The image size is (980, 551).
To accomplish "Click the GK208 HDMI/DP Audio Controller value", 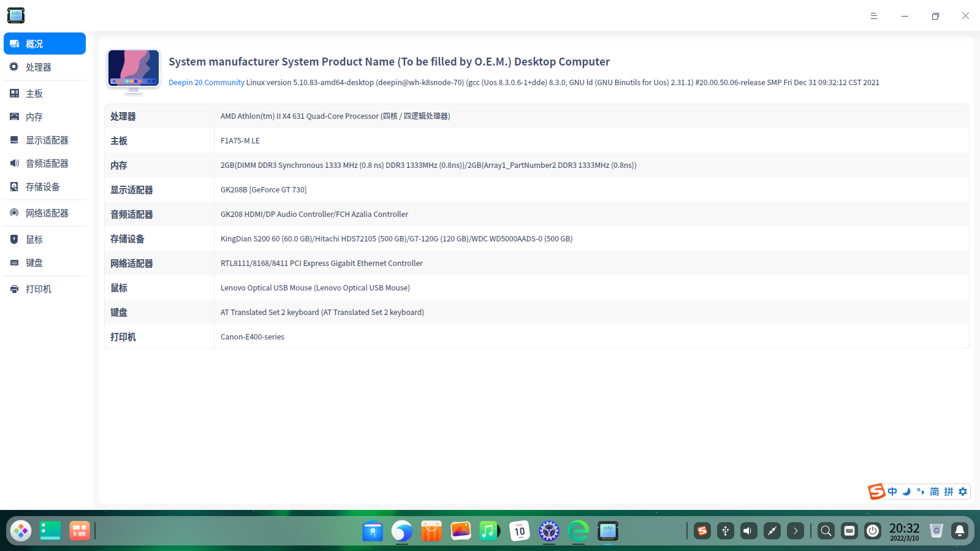I will pyautogui.click(x=314, y=214).
